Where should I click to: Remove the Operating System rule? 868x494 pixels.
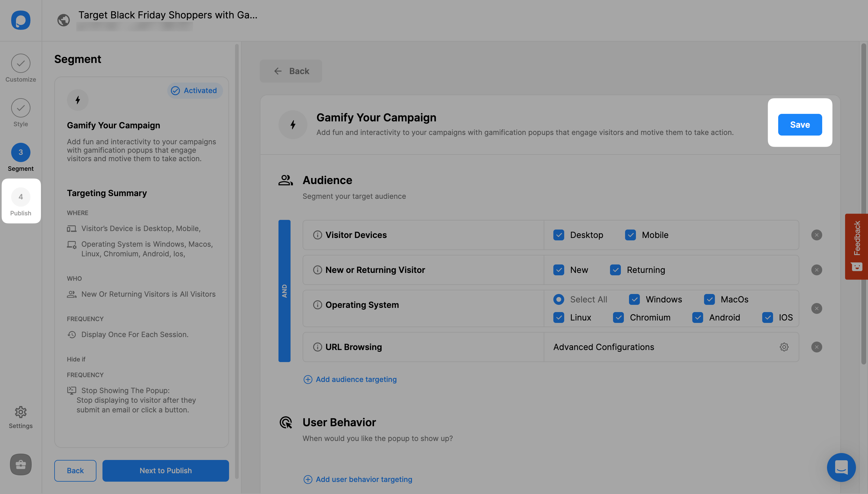[x=816, y=308]
